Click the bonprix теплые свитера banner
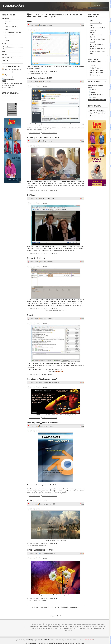The width and height of the screenshot is (111, 644). coord(97,153)
